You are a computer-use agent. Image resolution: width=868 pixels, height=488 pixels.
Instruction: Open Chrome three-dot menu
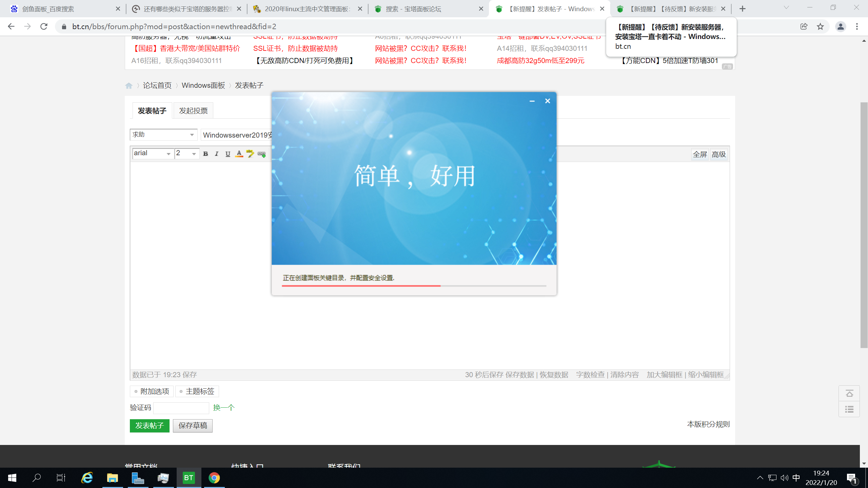click(857, 26)
